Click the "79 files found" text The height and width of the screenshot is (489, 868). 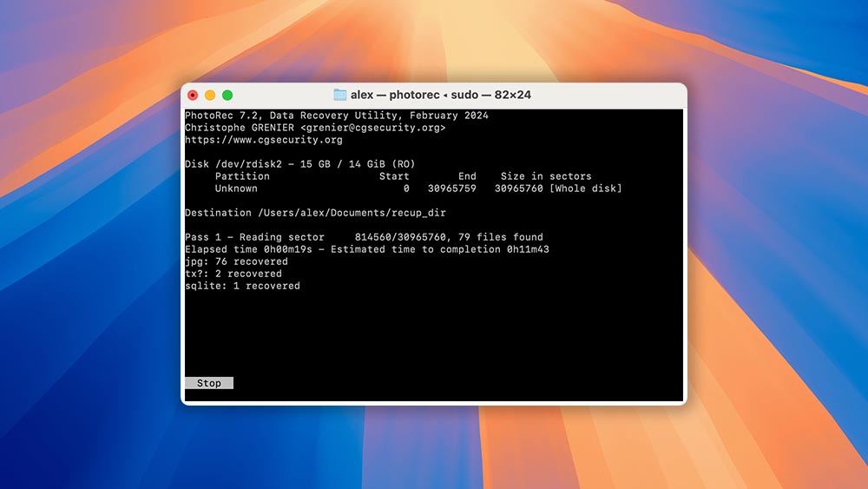(501, 238)
